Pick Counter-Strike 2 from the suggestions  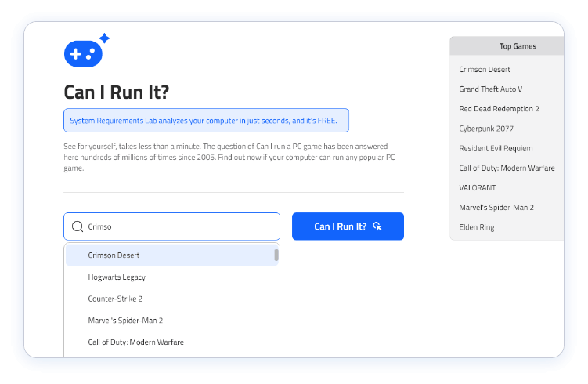170,299
